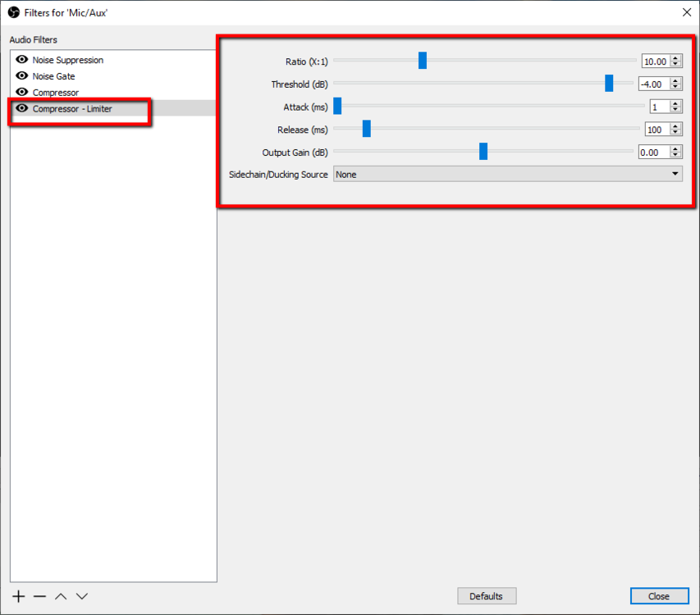Toggle Compressor - Limiter eye icon
This screenshot has width=700, height=615.
pyautogui.click(x=22, y=108)
